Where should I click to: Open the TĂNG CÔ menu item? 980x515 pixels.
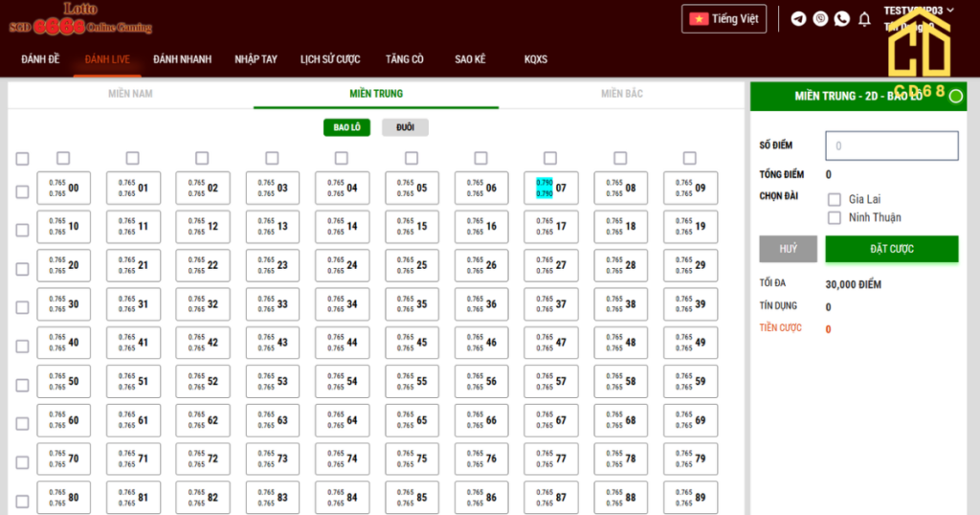pyautogui.click(x=405, y=59)
